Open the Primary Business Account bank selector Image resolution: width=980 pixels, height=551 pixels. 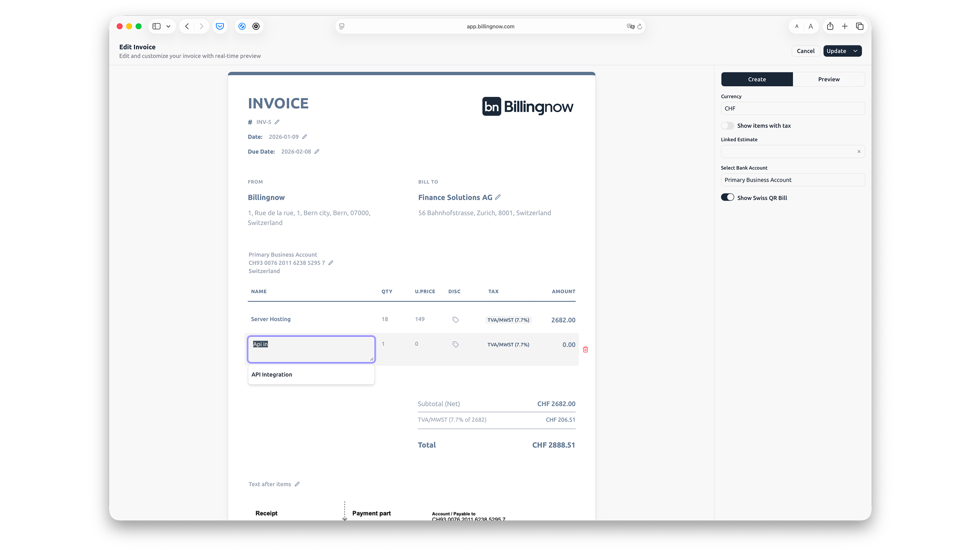pos(792,179)
